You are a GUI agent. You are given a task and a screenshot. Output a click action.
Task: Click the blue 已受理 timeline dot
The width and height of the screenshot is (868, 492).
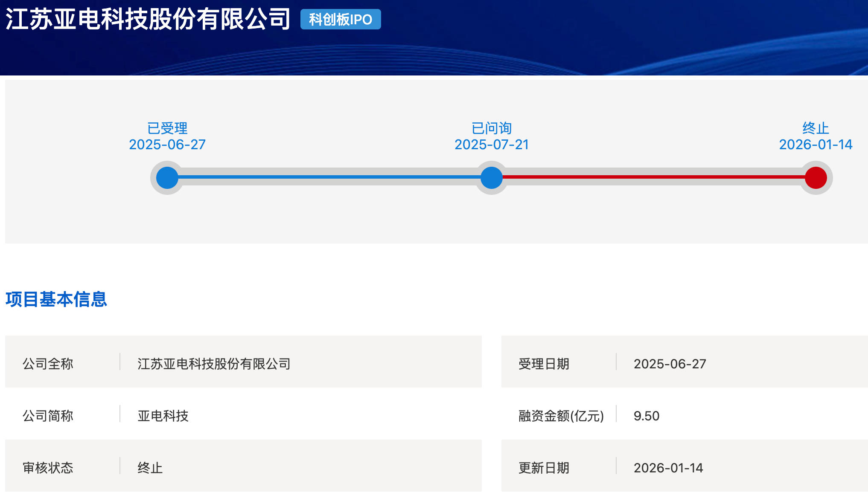[x=167, y=178]
